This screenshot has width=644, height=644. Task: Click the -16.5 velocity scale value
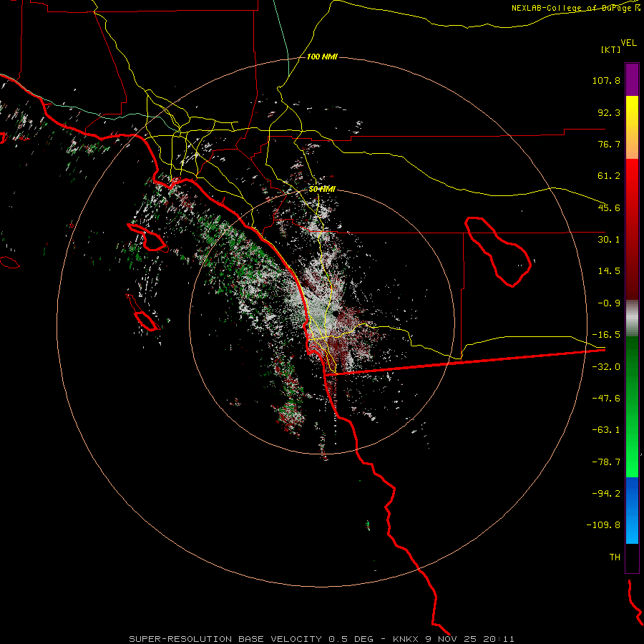pyautogui.click(x=606, y=335)
